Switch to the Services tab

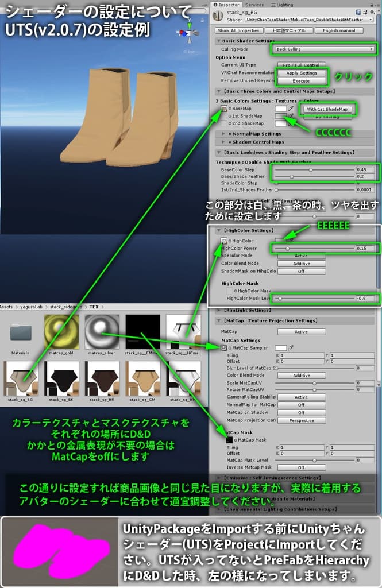click(254, 5)
